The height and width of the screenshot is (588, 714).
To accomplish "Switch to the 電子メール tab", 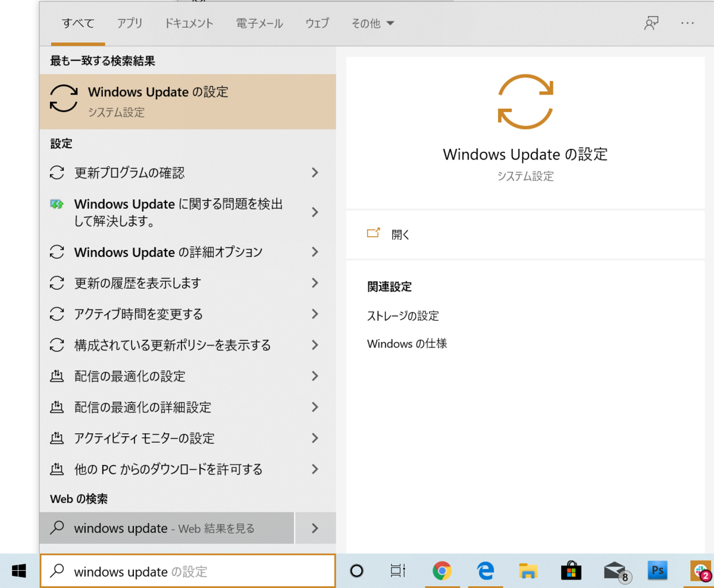I will point(259,23).
